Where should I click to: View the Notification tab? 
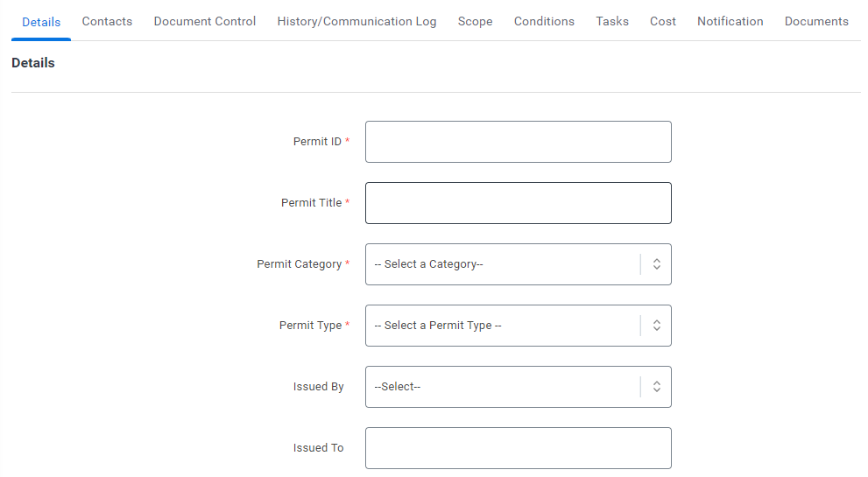click(x=730, y=22)
